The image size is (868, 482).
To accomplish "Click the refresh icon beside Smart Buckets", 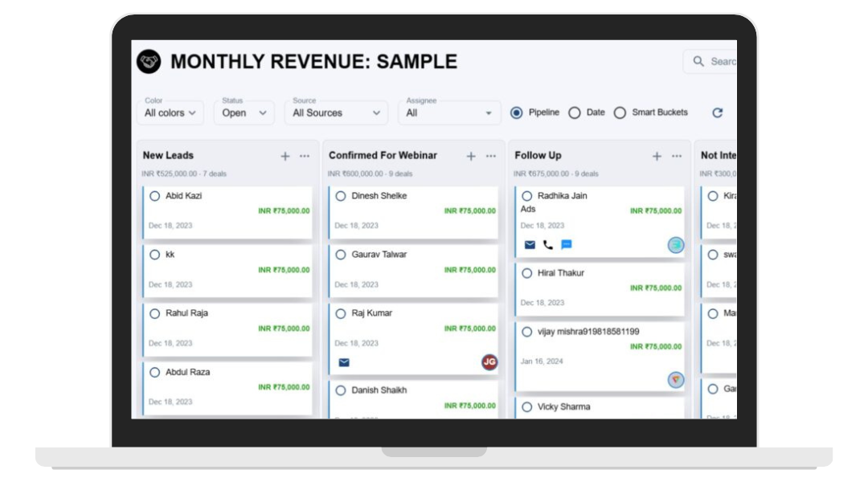I will [718, 113].
